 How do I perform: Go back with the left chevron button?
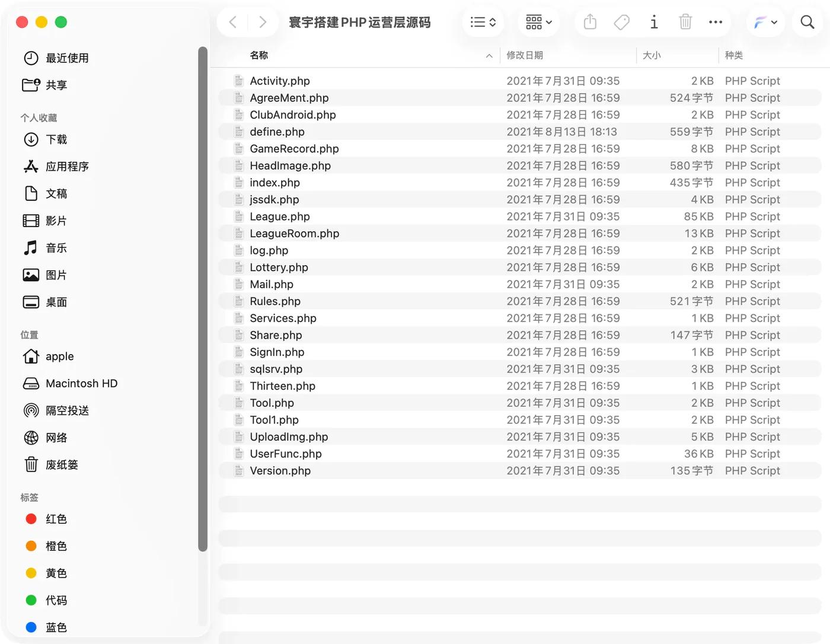pos(233,23)
